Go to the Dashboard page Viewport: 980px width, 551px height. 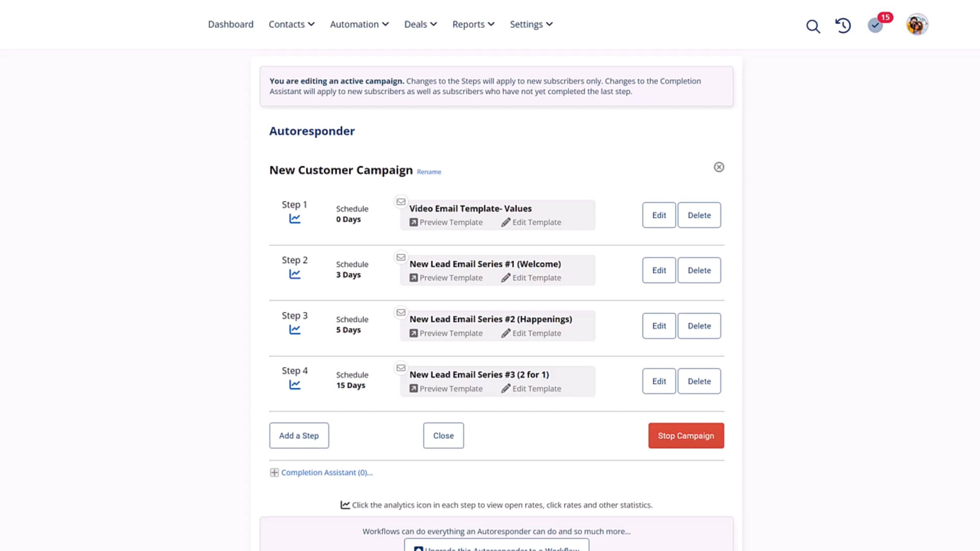[x=231, y=24]
